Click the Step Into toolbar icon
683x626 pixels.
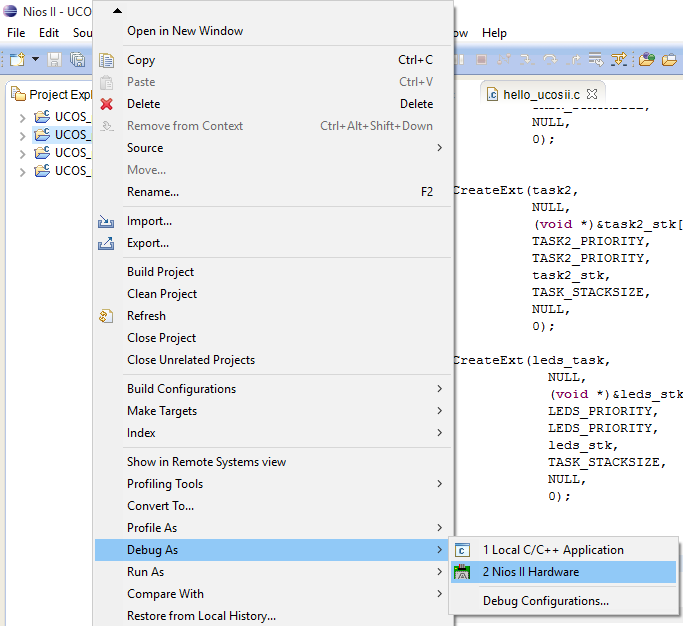[x=527, y=59]
